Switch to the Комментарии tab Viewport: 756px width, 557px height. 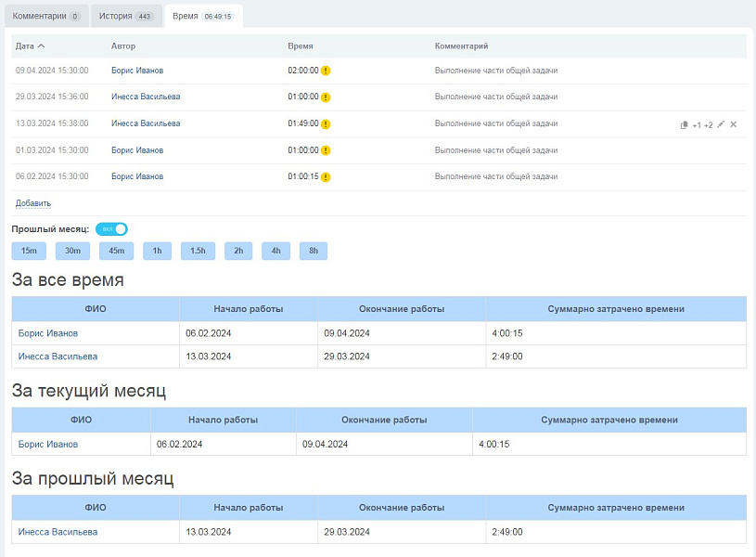pyautogui.click(x=45, y=17)
